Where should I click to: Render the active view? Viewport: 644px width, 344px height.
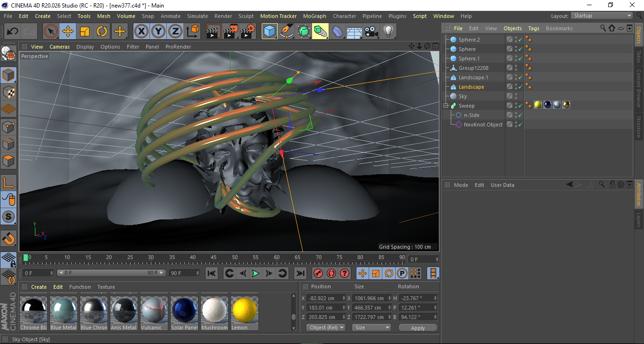tap(214, 32)
